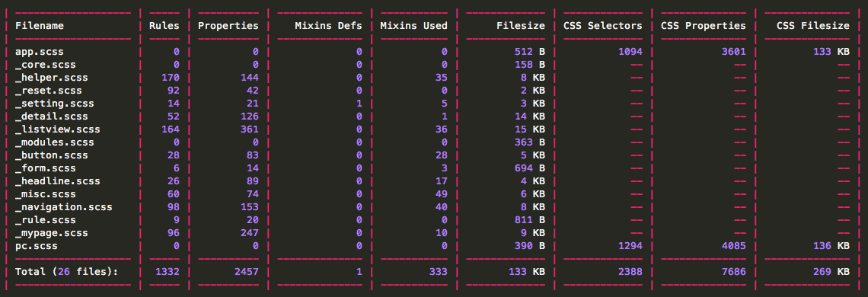868x297 pixels.
Task: Click pc.scss CSS Properties value 4085
Action: click(733, 245)
